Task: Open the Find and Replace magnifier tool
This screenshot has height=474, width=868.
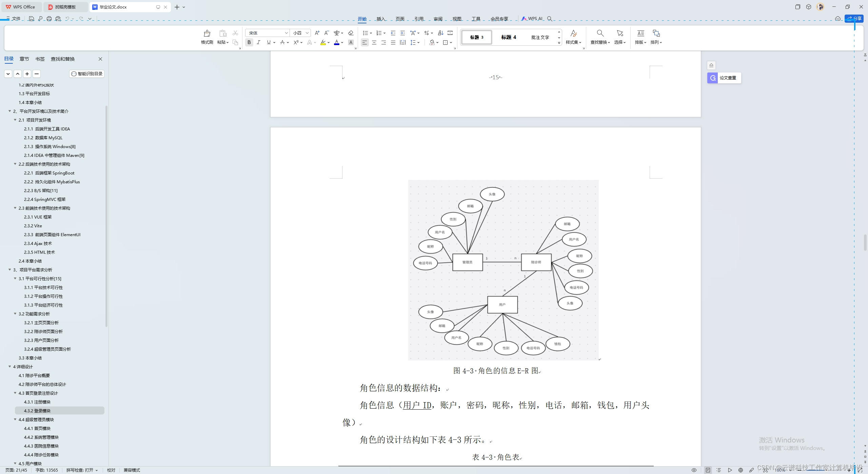Action: click(600, 34)
